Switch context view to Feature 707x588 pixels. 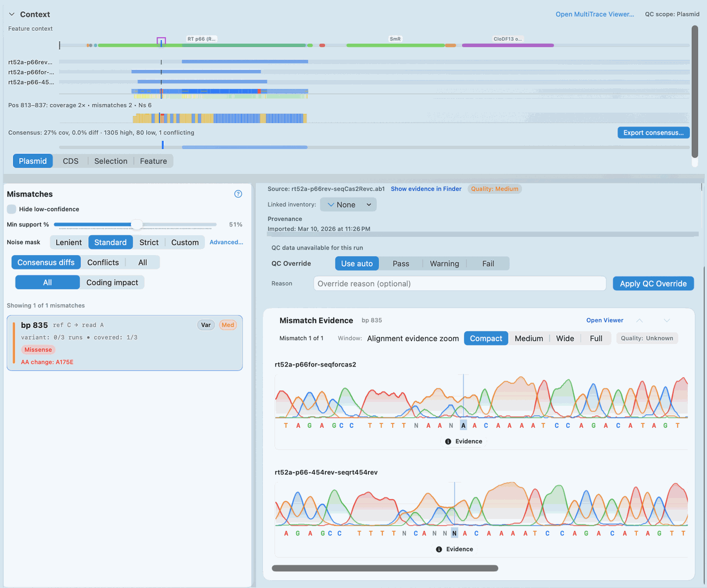(154, 161)
